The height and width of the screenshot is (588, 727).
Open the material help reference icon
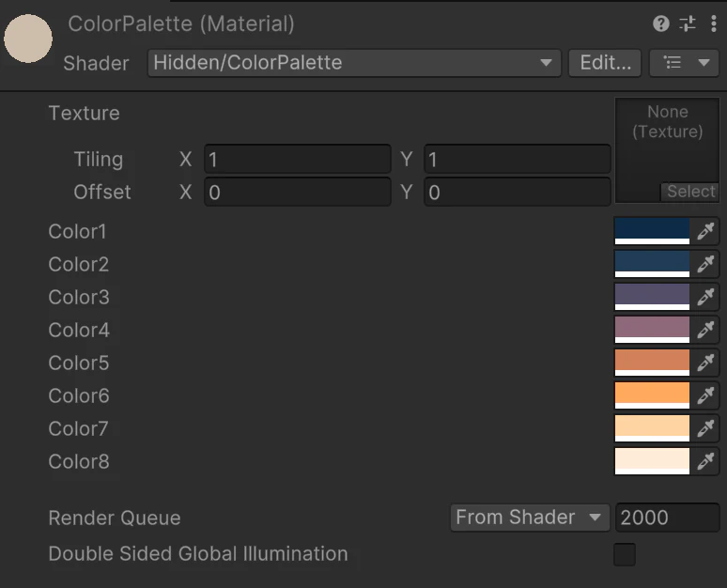pyautogui.click(x=661, y=24)
